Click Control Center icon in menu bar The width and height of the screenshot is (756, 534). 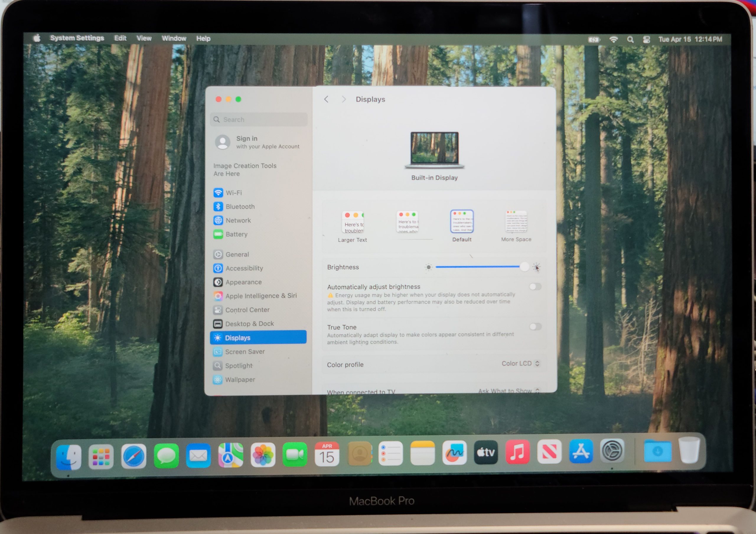click(646, 40)
